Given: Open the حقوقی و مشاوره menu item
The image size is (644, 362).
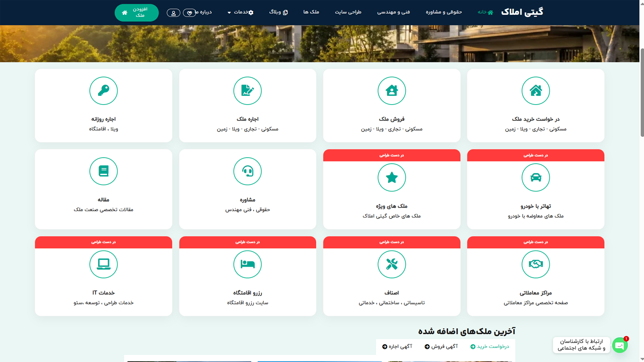Looking at the screenshot, I should [x=444, y=12].
